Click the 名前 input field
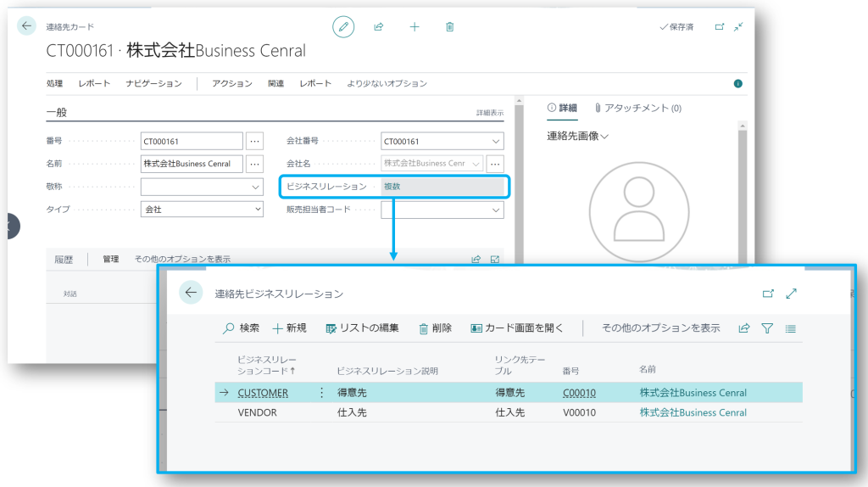868x487 pixels. click(x=192, y=164)
